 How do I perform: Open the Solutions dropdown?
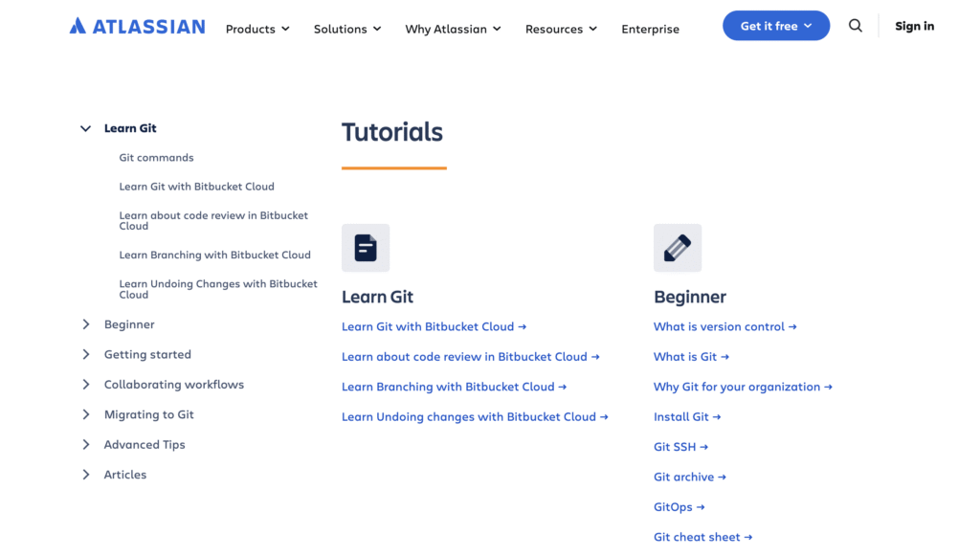[346, 29]
